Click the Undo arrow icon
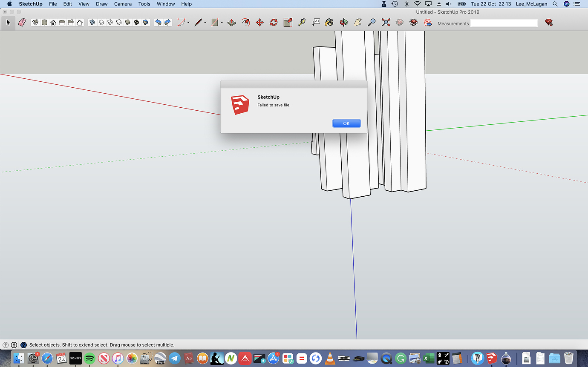The width and height of the screenshot is (588, 367). (x=159, y=22)
